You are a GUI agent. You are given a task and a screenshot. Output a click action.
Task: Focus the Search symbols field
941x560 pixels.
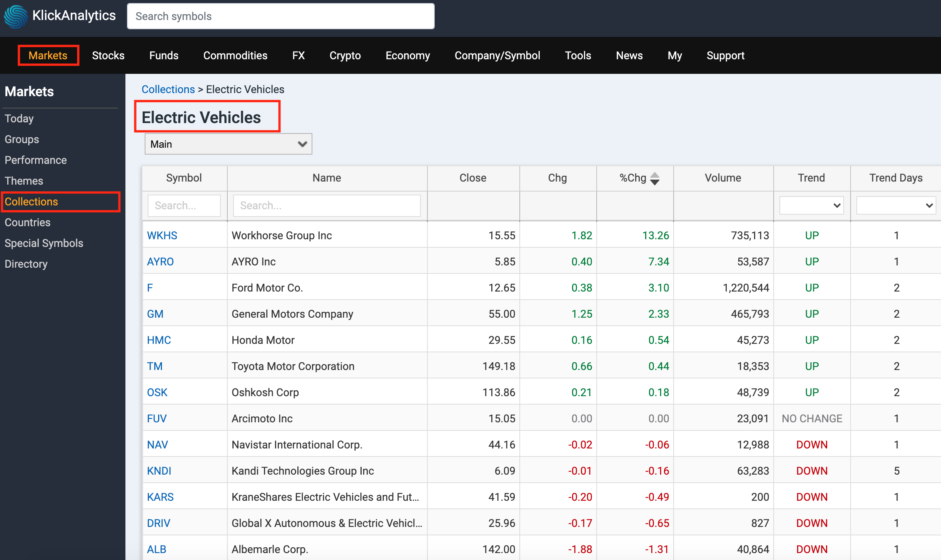point(281,16)
